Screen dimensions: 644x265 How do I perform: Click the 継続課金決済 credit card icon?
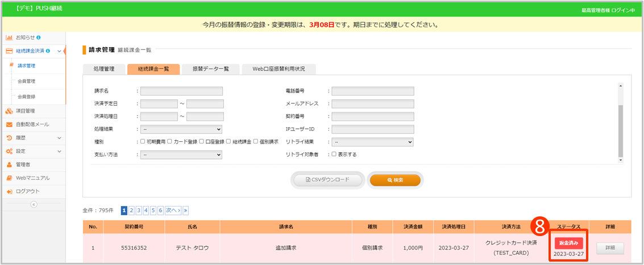click(x=9, y=51)
